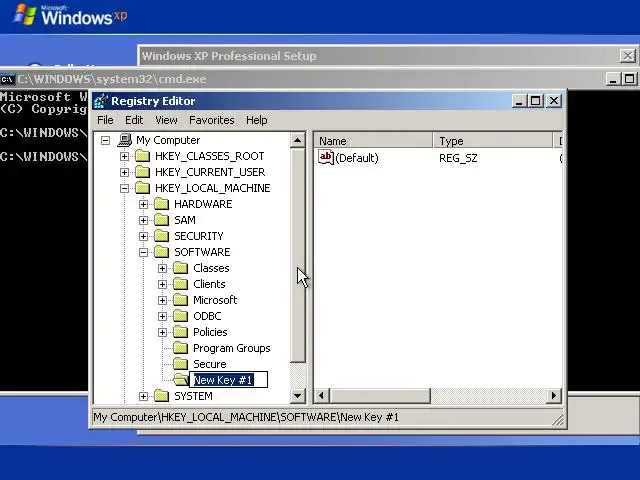Select the Microsoft key label
The width and height of the screenshot is (640, 480).
point(215,300)
